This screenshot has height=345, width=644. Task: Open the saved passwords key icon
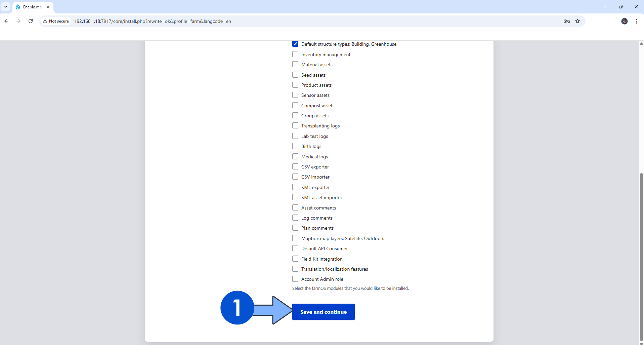pyautogui.click(x=567, y=21)
